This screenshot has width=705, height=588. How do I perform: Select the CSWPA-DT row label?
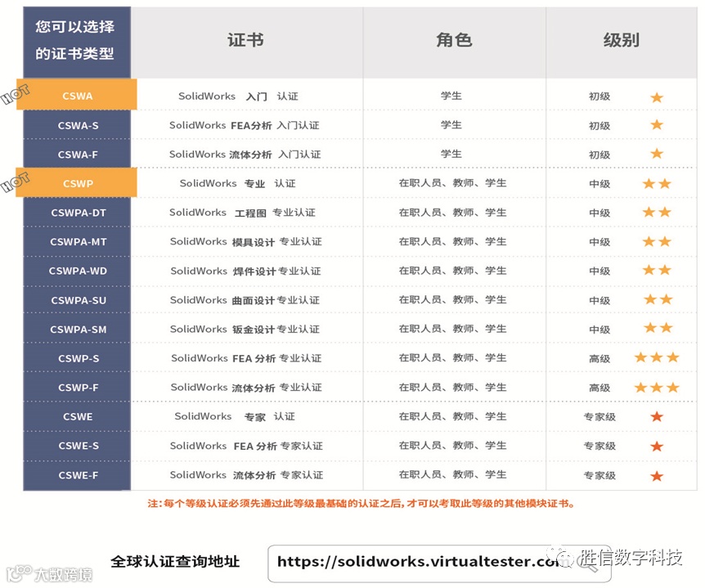(79, 213)
